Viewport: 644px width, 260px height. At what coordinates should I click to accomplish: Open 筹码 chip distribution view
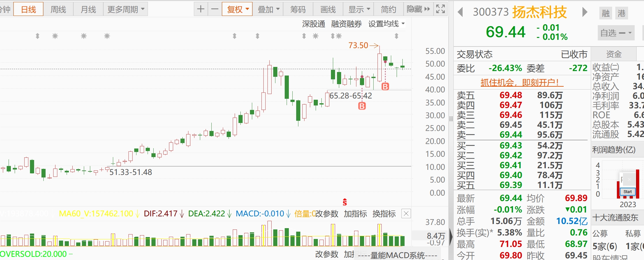(298, 9)
